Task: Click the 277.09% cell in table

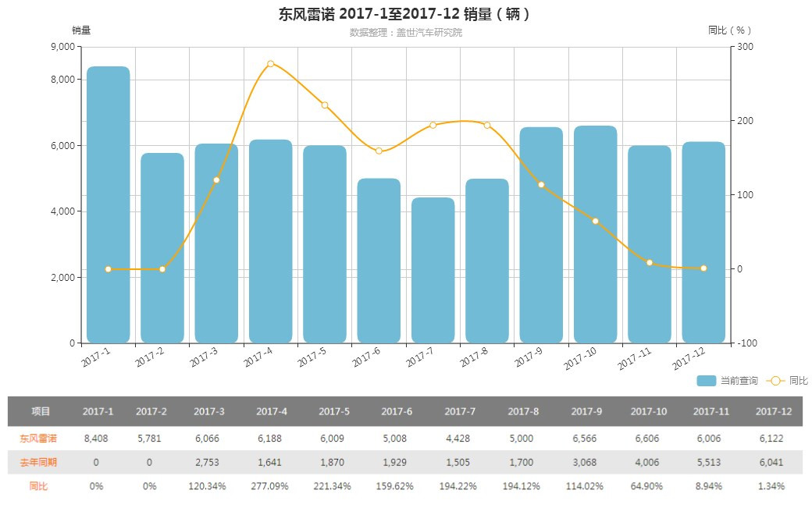Action: [x=270, y=486]
